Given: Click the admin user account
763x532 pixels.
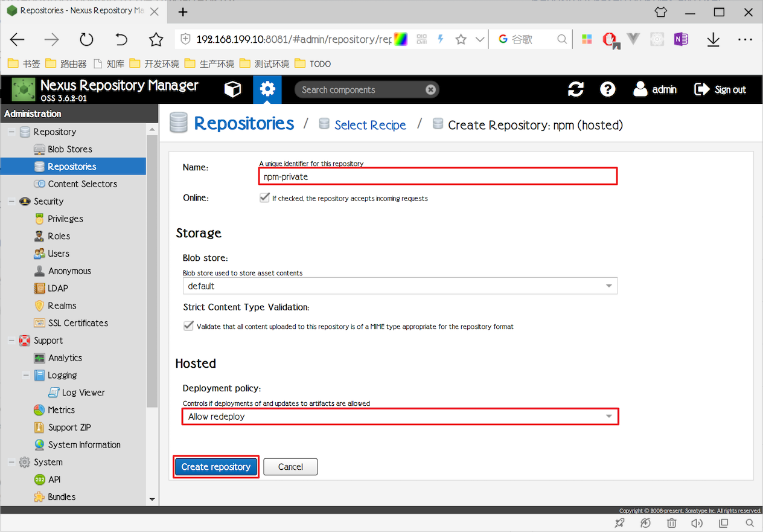Looking at the screenshot, I should (x=655, y=89).
